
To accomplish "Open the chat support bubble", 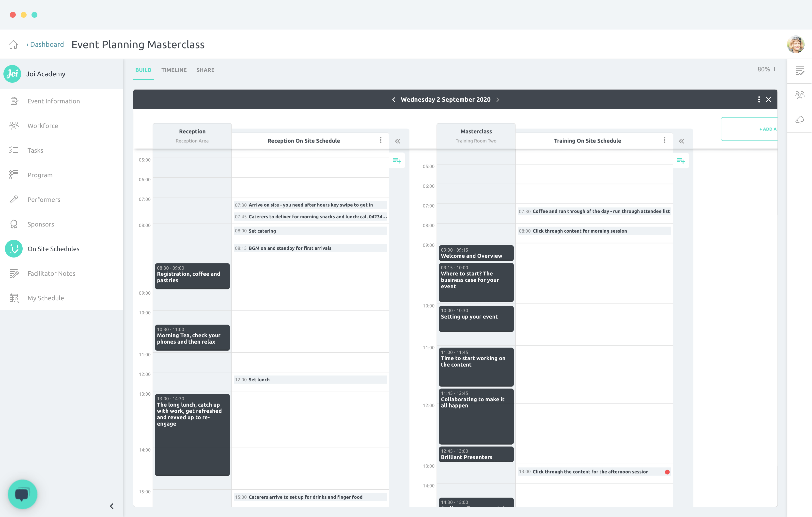I will coord(22,494).
